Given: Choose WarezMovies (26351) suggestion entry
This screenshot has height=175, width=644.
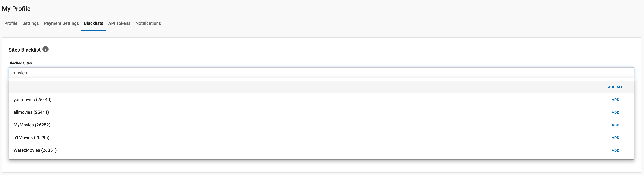Looking at the screenshot, I should [35, 150].
